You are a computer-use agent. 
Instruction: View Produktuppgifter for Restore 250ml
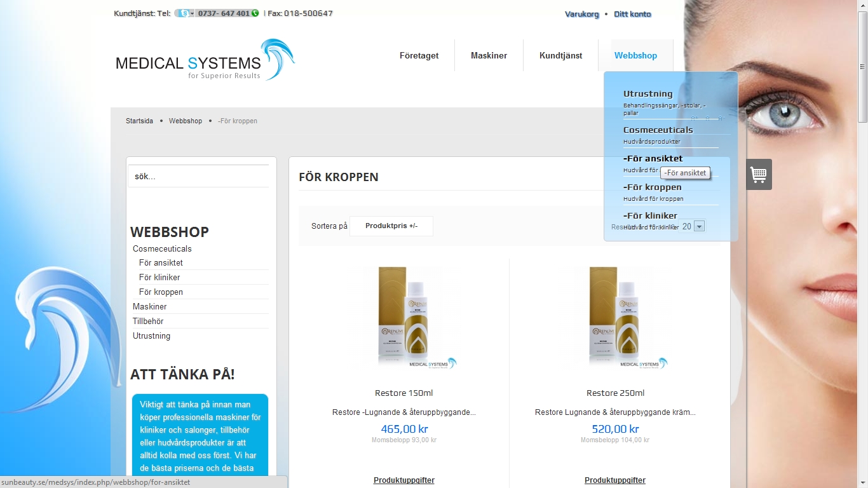pyautogui.click(x=615, y=480)
